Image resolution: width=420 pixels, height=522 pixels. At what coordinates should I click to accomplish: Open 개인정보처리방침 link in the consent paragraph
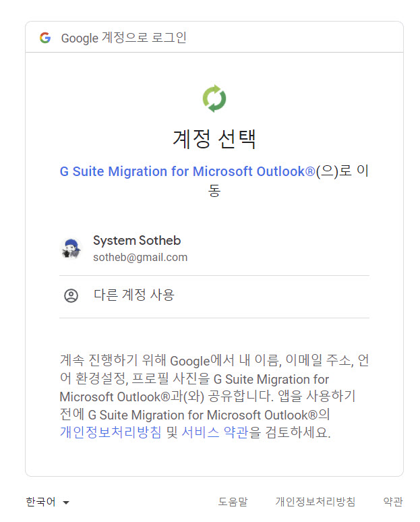point(111,432)
